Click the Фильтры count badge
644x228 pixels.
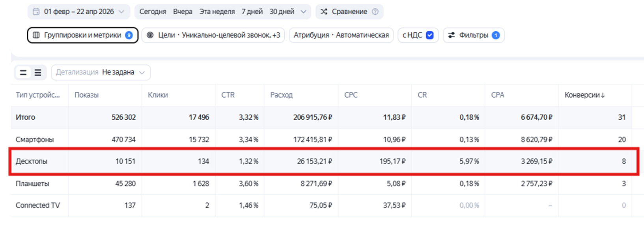click(x=496, y=35)
